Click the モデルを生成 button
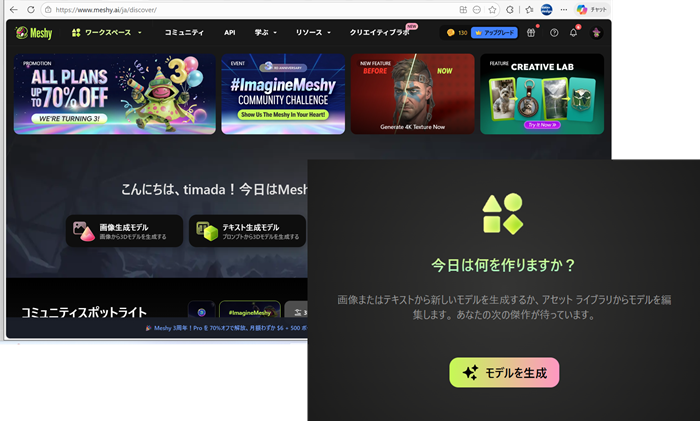Viewport: 700px width, 421px height. point(504,372)
